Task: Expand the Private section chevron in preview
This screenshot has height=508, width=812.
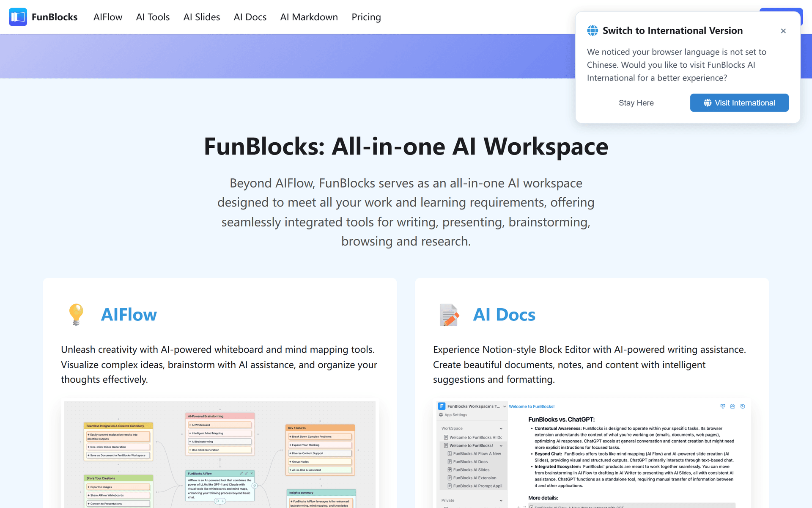Action: [501, 500]
